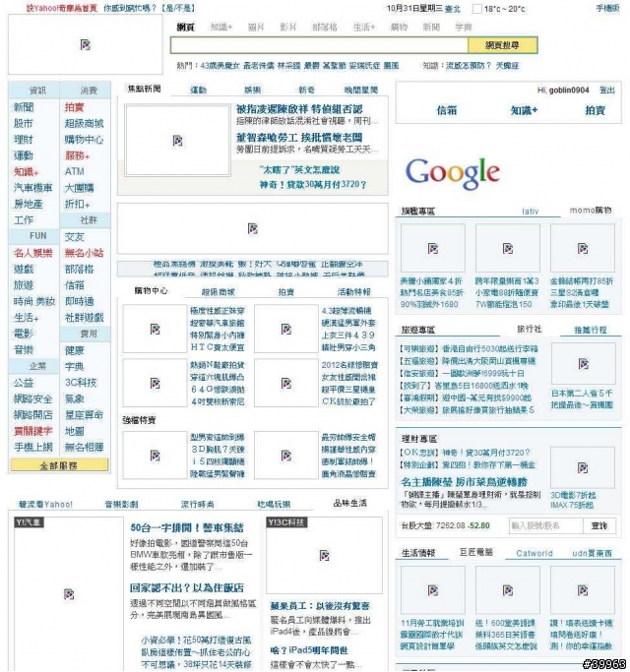The width and height of the screenshot is (630, 672).
Task: Open the 手機版 link at top right
Action: coord(607,8)
